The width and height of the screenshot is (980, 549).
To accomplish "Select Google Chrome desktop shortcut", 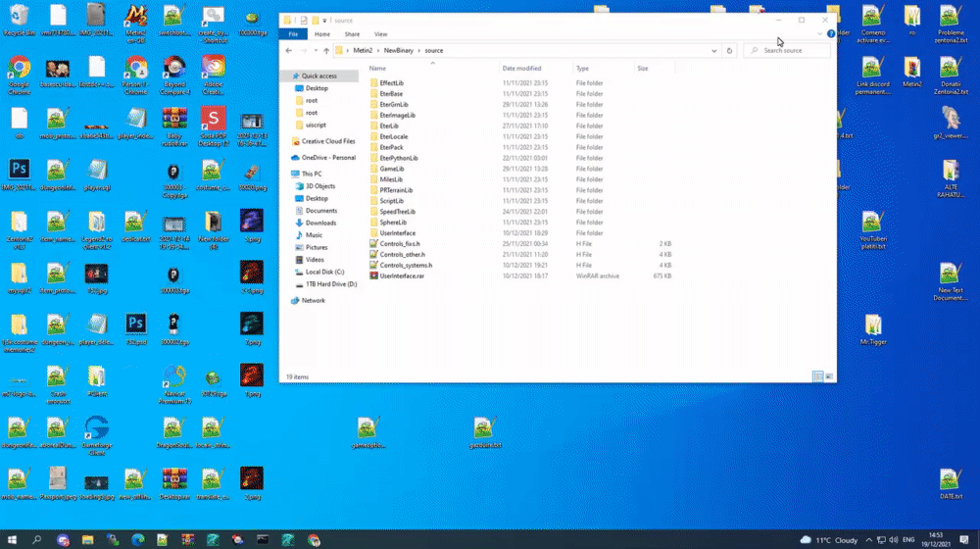I will 19,75.
